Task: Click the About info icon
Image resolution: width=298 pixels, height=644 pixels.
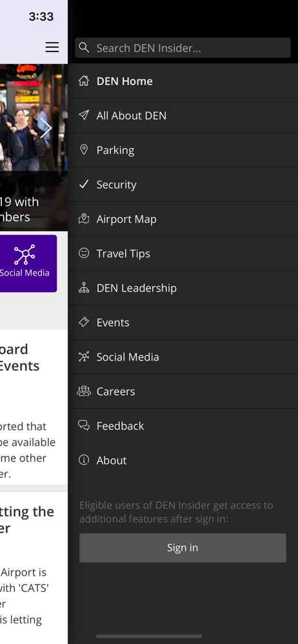Action: 84,460
